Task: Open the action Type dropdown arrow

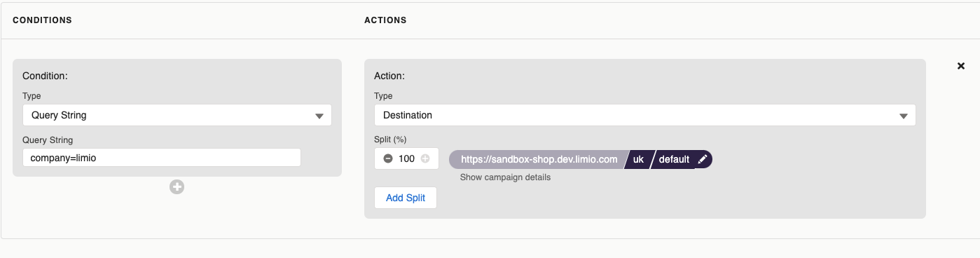Action: 903,116
